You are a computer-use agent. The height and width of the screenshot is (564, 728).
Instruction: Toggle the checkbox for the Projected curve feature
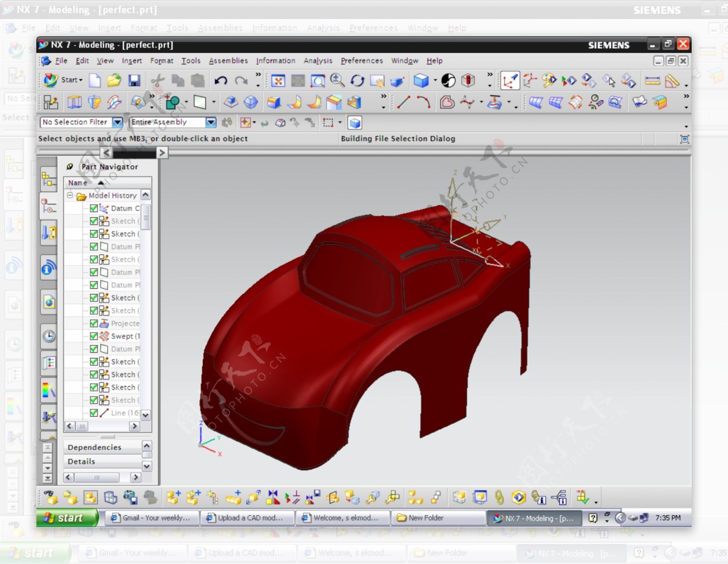point(94,323)
